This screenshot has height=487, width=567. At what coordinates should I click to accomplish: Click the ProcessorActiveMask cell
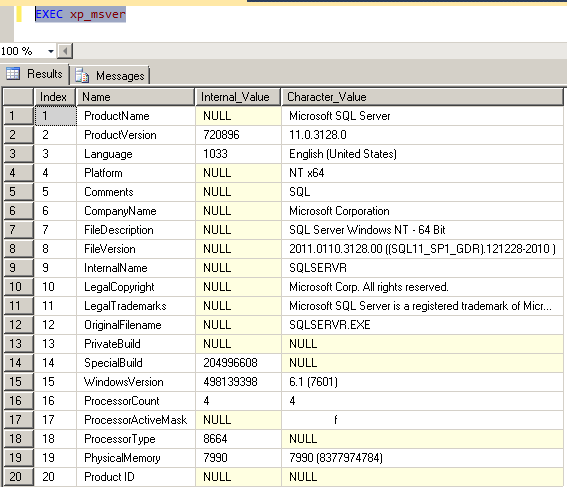tap(136, 420)
